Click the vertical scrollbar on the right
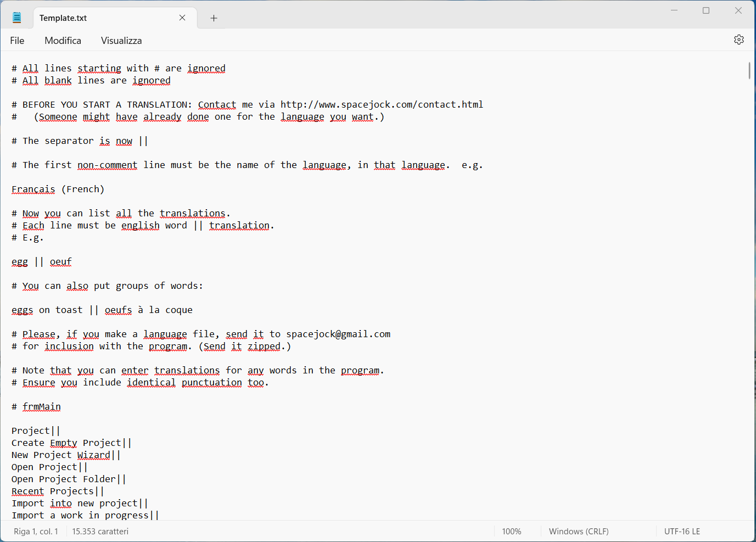This screenshot has width=756, height=542. [x=749, y=71]
